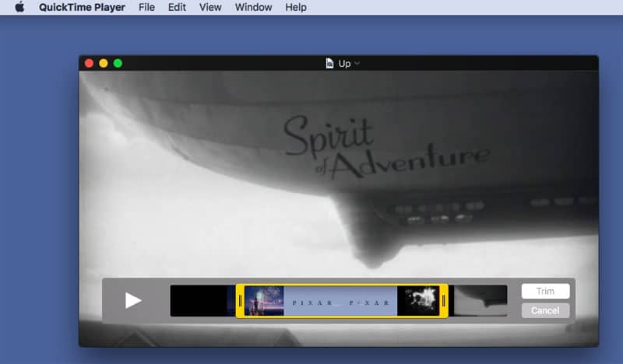Open the Edit menu
623x364 pixels.
pos(177,7)
